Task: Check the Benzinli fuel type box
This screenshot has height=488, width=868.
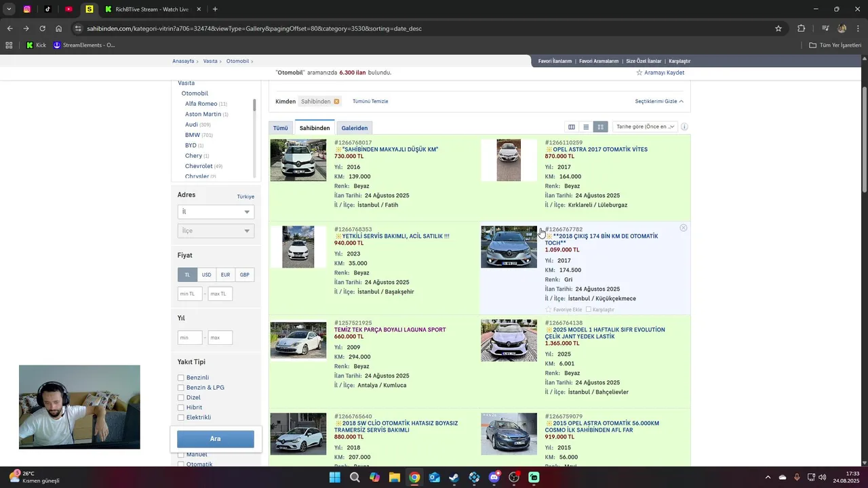Action: coord(181,378)
